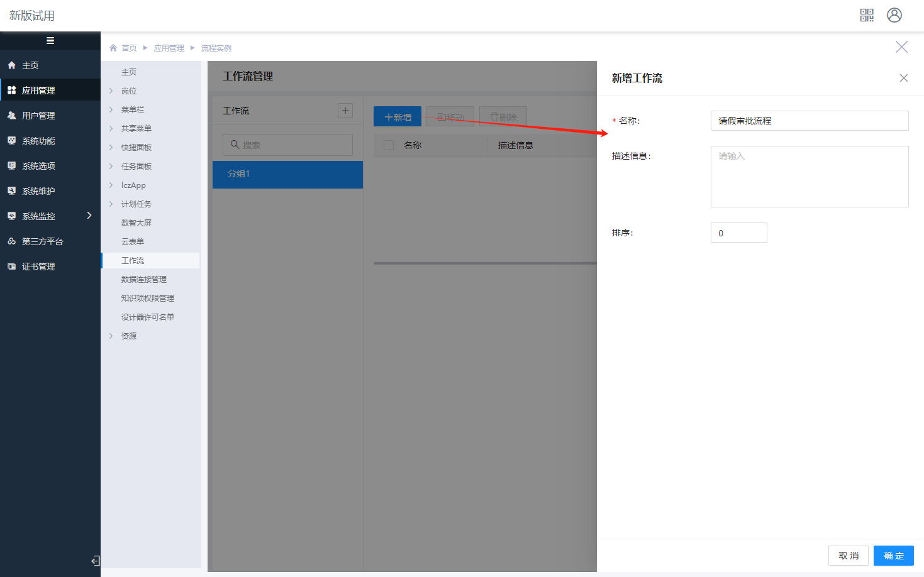
Task: Select all rows via header checkbox
Action: (x=389, y=145)
